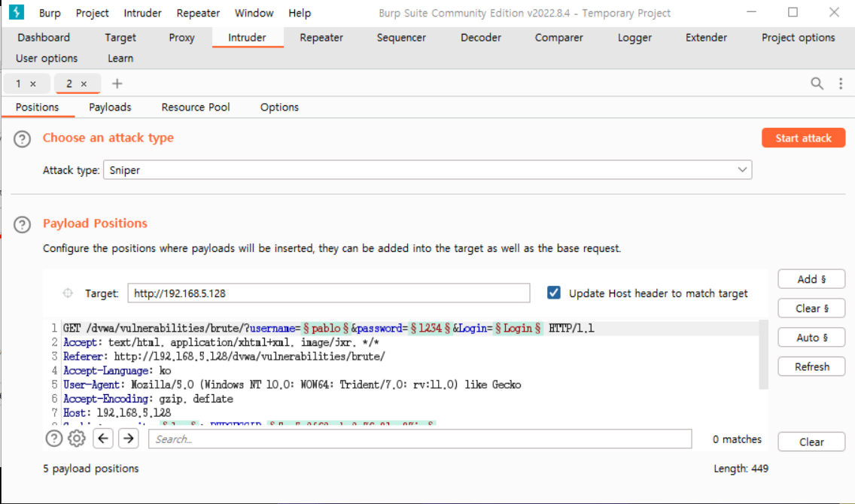Click the 'Length: 449' status text

pyautogui.click(x=741, y=469)
